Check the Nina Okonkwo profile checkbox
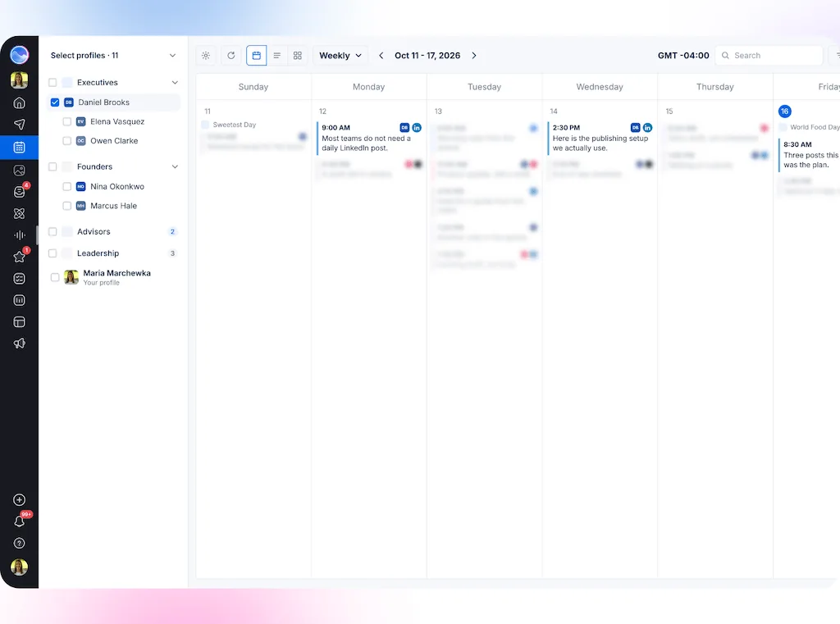This screenshot has height=624, width=840. [67, 186]
